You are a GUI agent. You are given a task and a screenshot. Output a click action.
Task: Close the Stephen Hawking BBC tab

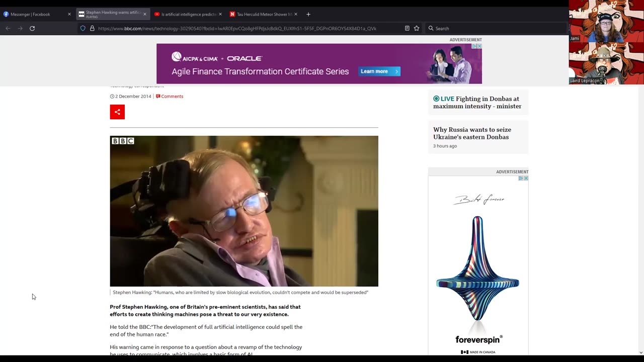145,14
